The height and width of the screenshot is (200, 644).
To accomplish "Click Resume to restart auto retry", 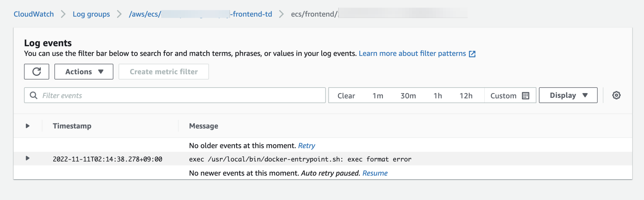I will (375, 173).
